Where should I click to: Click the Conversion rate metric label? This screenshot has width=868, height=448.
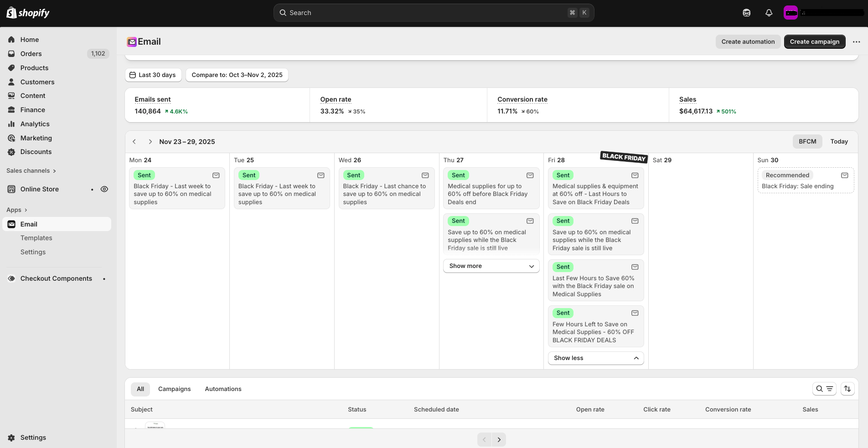pyautogui.click(x=522, y=99)
